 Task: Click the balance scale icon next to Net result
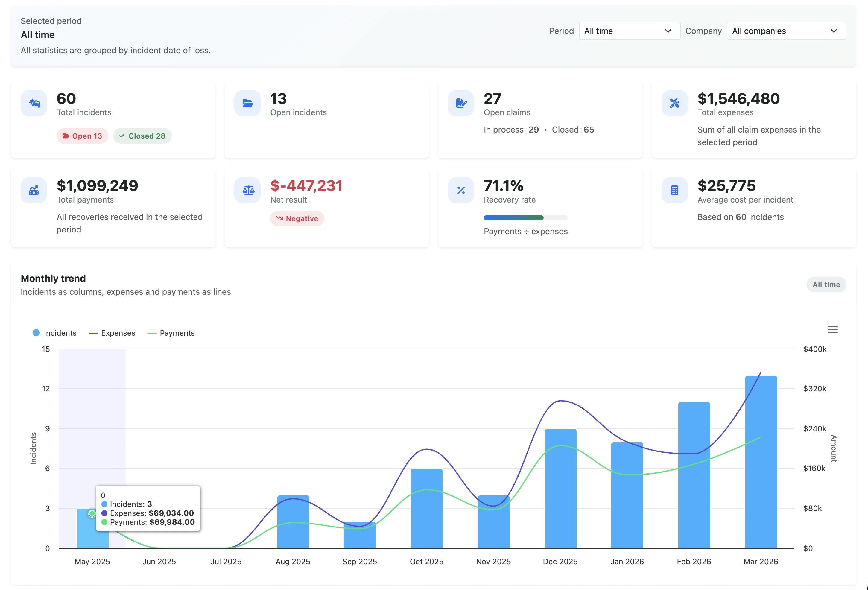point(247,191)
